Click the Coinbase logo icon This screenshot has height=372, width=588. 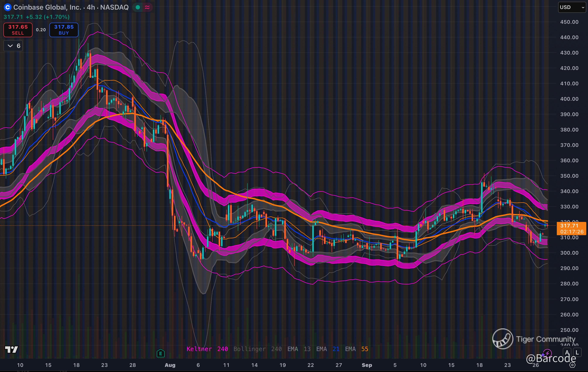[x=7, y=7]
